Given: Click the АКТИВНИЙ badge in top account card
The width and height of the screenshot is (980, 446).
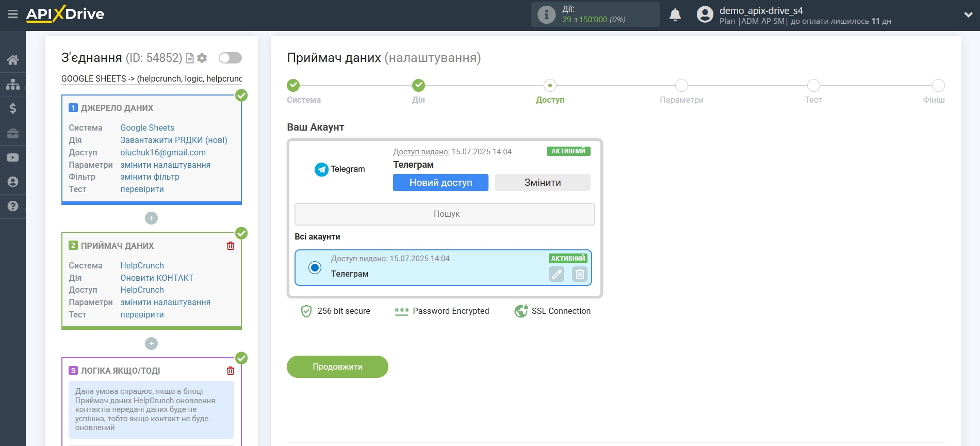Looking at the screenshot, I should (568, 151).
